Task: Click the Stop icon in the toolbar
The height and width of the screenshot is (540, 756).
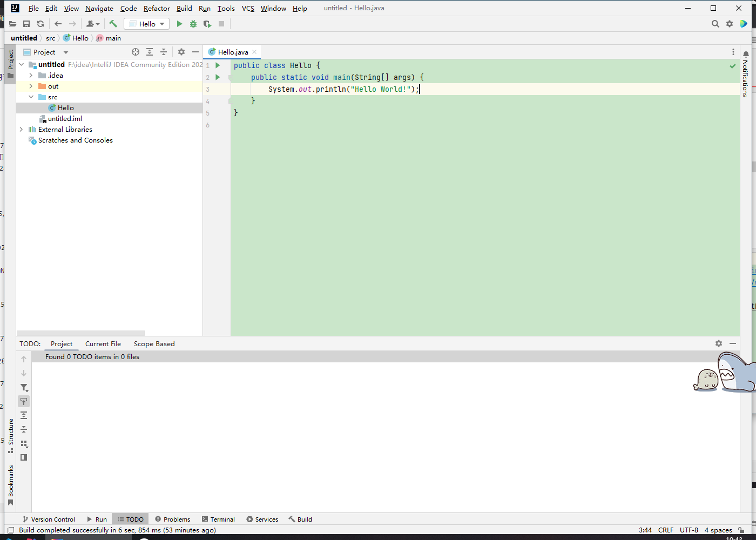Action: coord(221,24)
